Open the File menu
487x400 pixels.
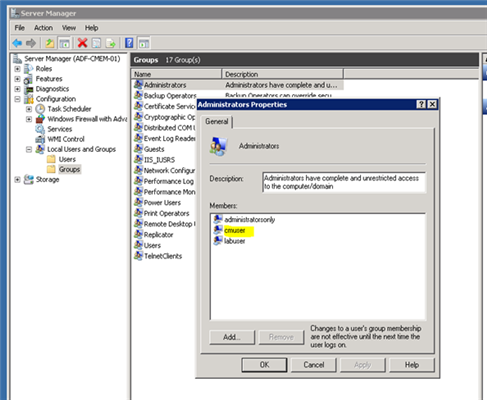click(x=19, y=28)
